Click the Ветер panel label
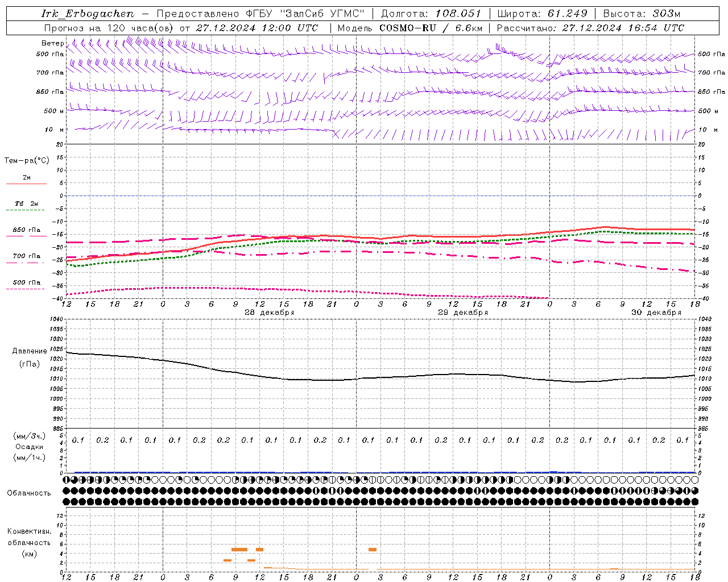 coord(52,43)
